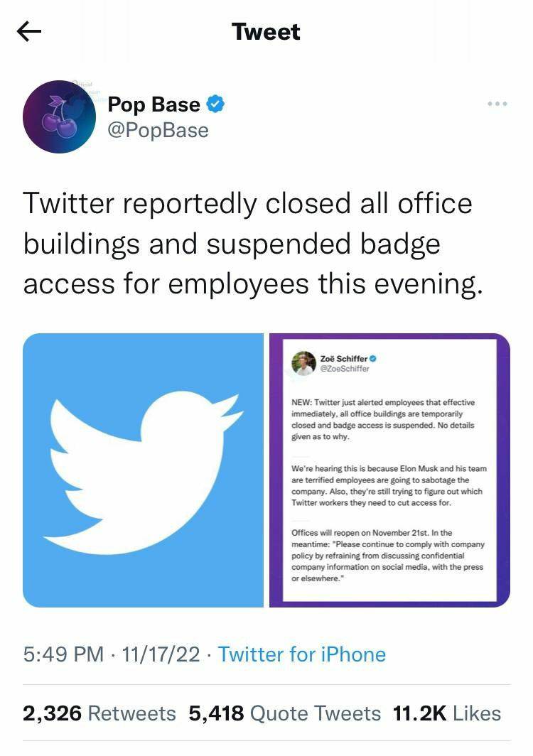Open the three-dot more options menu
This screenshot has width=533, height=756.
[x=497, y=104]
